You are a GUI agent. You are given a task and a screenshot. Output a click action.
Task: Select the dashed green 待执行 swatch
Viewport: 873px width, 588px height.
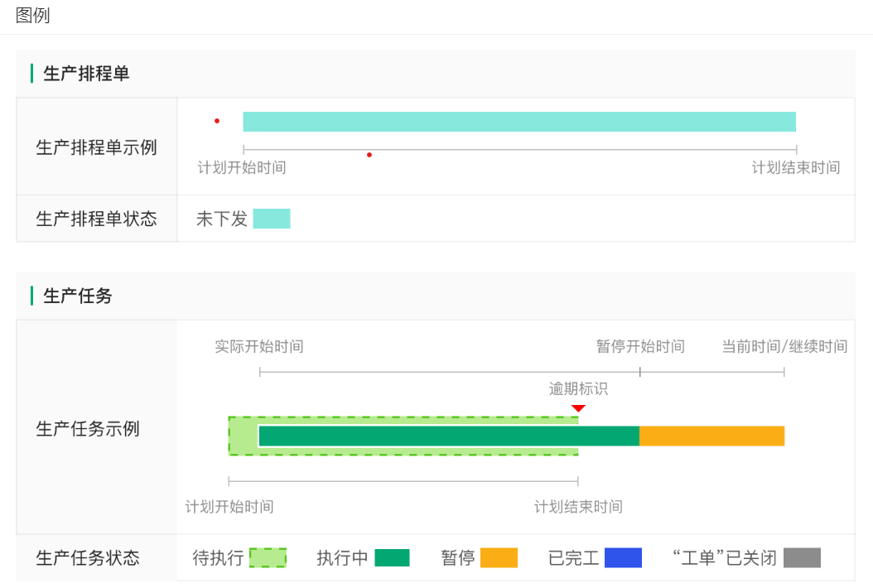point(268,558)
